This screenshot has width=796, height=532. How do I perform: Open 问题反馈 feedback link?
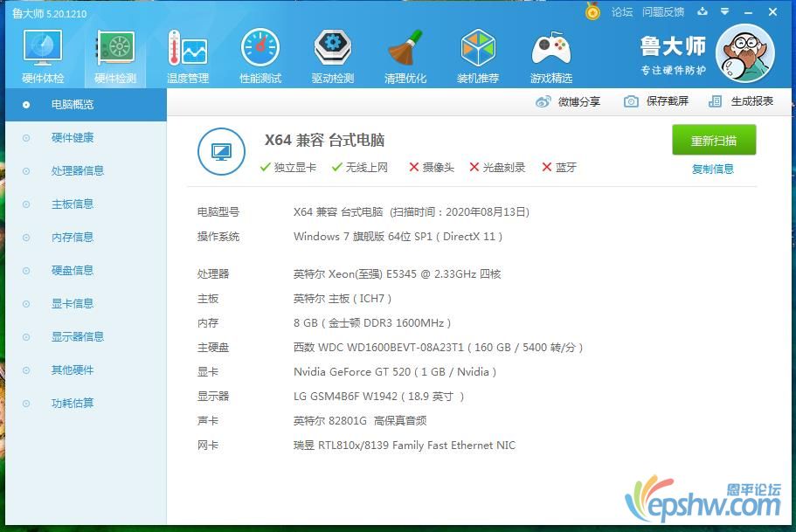click(x=663, y=11)
